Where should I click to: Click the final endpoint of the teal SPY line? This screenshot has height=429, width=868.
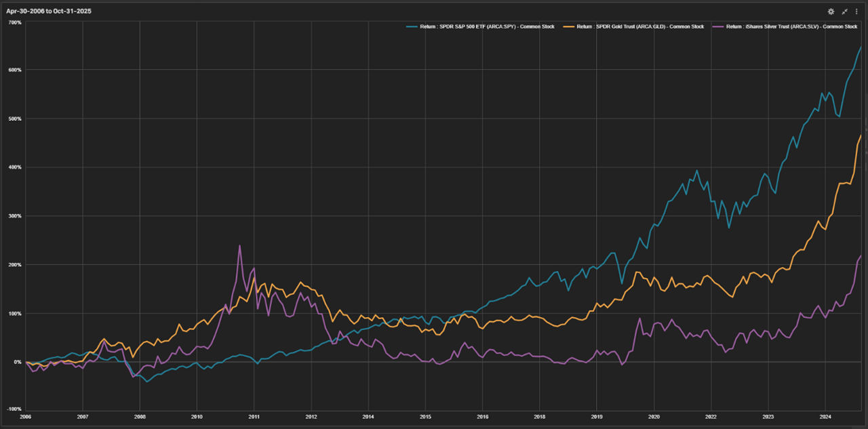[x=861, y=47]
